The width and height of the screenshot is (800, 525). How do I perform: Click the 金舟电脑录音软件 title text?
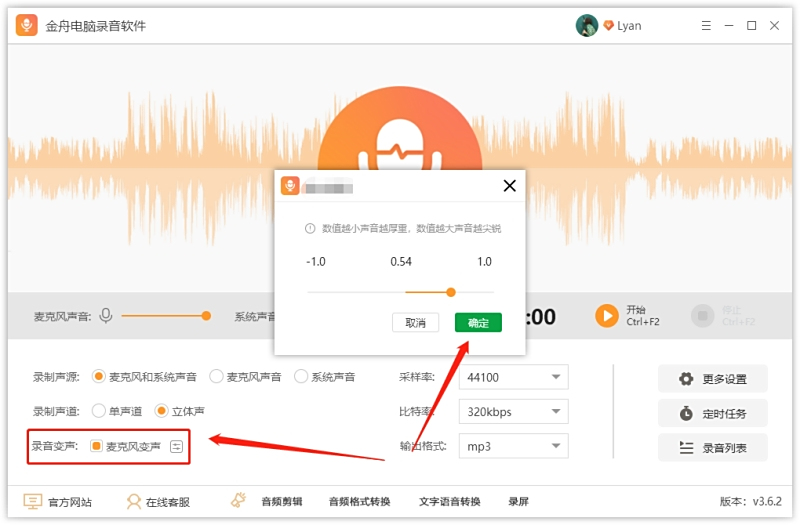tap(96, 26)
